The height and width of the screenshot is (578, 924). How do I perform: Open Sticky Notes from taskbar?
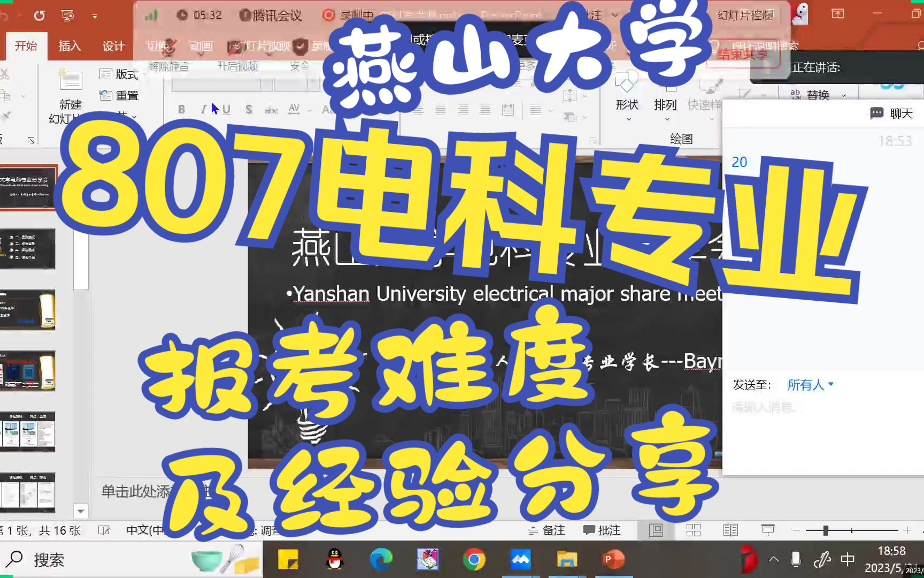point(289,560)
